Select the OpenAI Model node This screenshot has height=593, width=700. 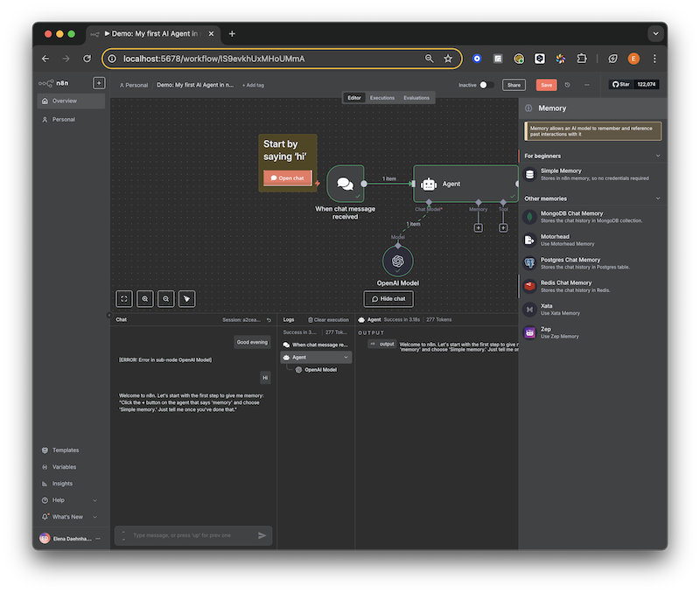(398, 261)
